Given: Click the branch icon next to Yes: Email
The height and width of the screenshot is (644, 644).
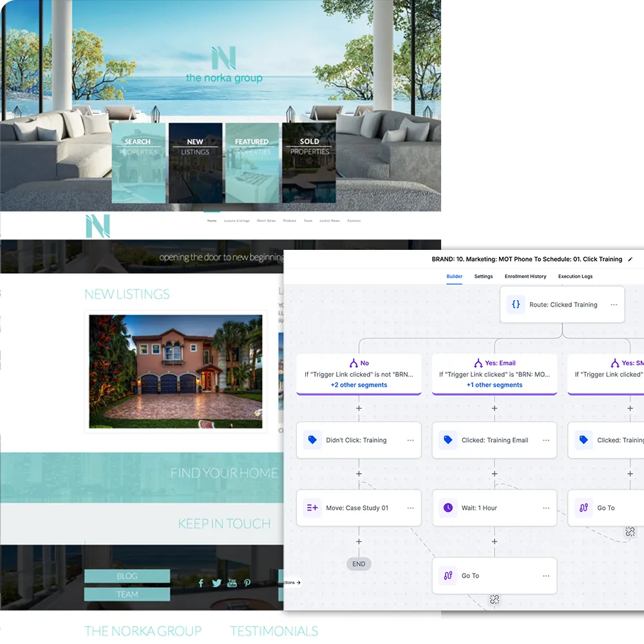Looking at the screenshot, I should pyautogui.click(x=478, y=363).
